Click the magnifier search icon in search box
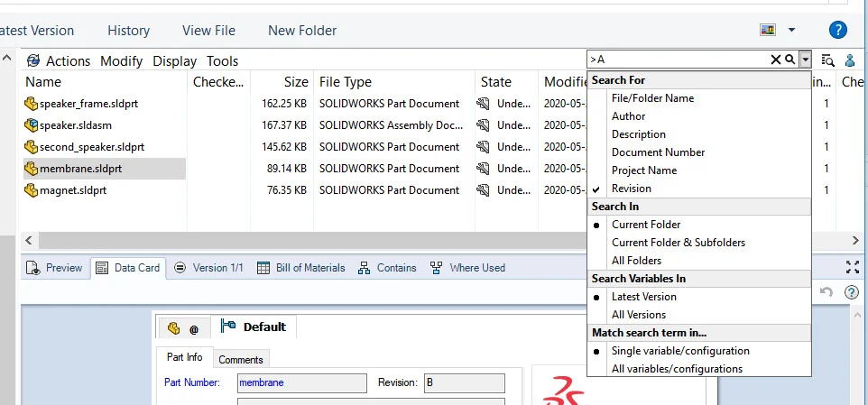The image size is (868, 405). click(790, 60)
